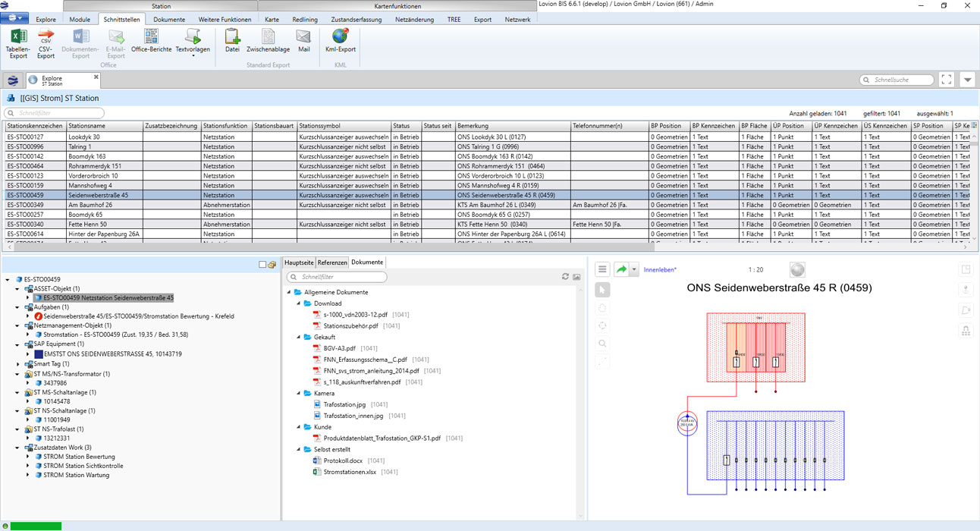Toggle fullscreen icon next to Schnellsuche
Screen dimensions: 980x531
946,80
